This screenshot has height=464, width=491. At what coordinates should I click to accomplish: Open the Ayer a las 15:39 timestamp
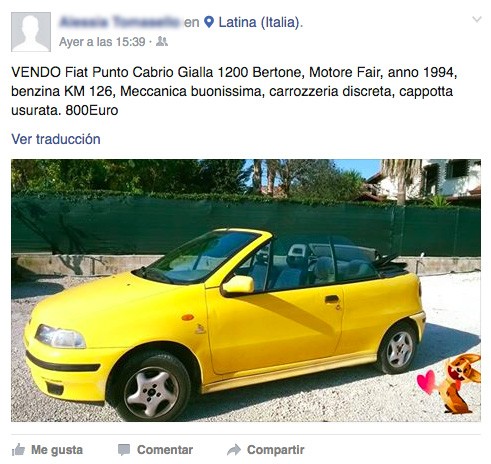102,42
